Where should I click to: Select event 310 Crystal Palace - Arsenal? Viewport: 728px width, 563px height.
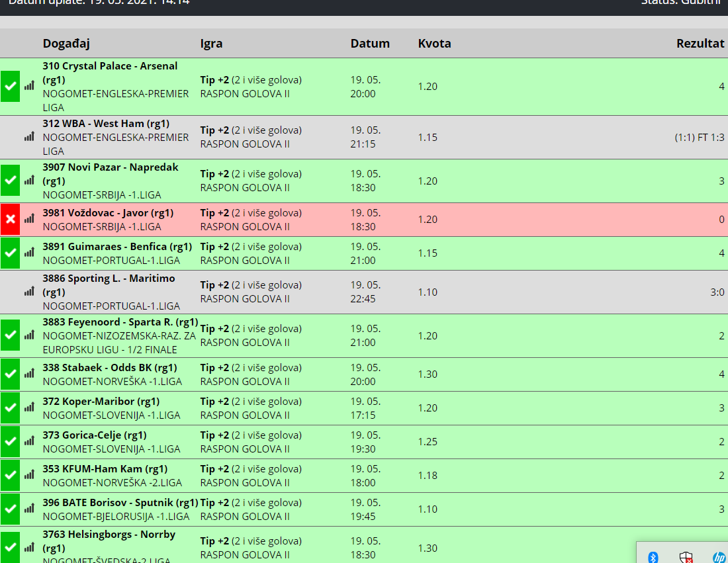click(110, 73)
